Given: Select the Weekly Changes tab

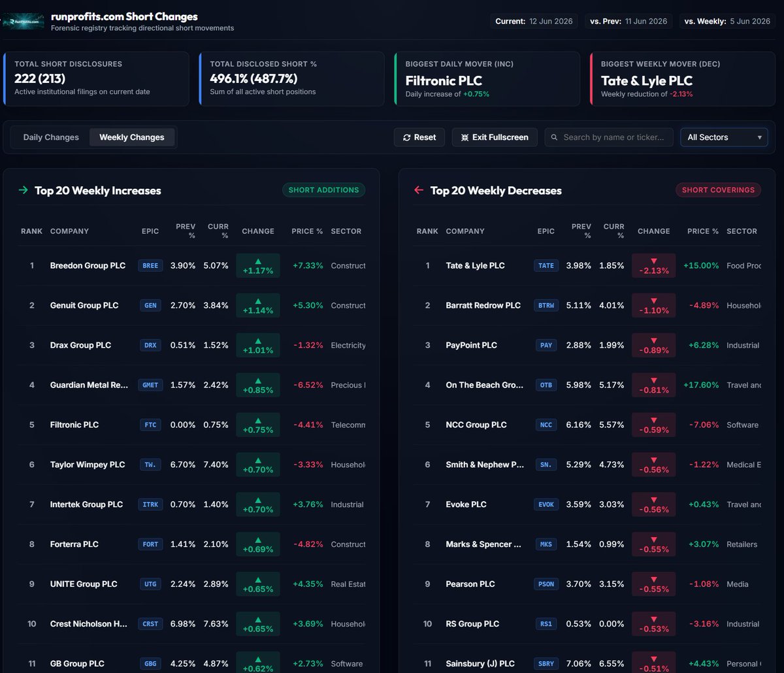Looking at the screenshot, I should coord(132,137).
